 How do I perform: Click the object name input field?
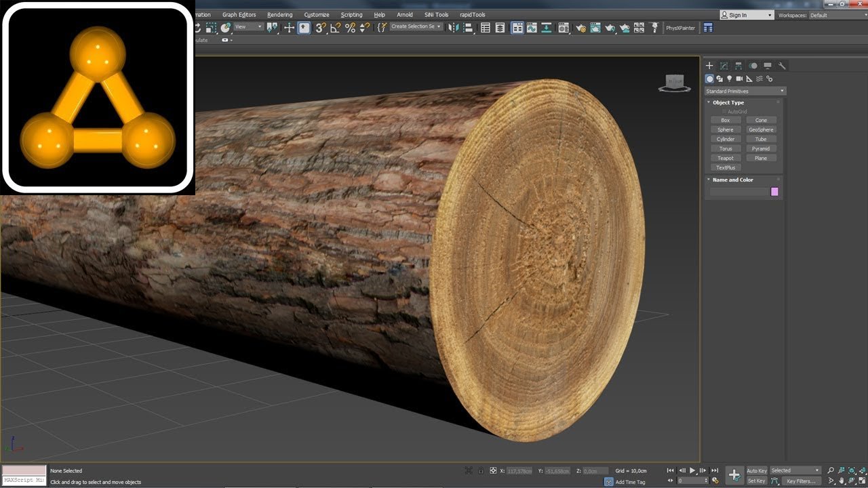point(738,192)
